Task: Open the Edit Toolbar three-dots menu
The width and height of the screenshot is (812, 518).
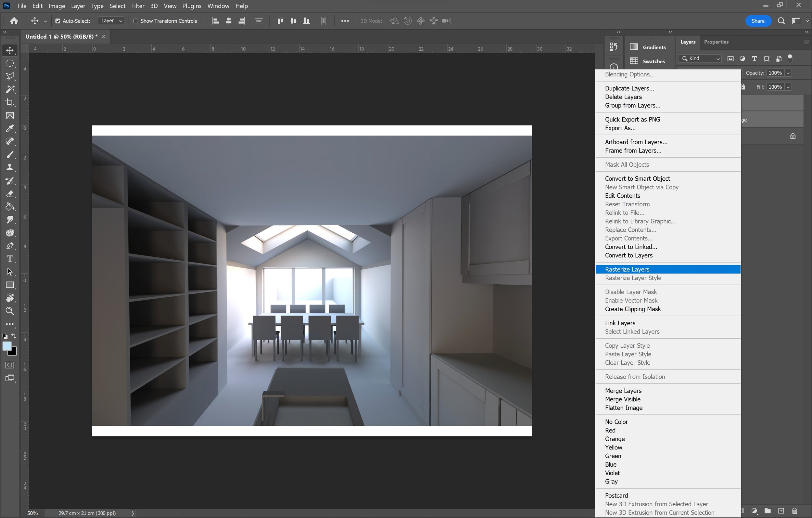Action: click(10, 324)
